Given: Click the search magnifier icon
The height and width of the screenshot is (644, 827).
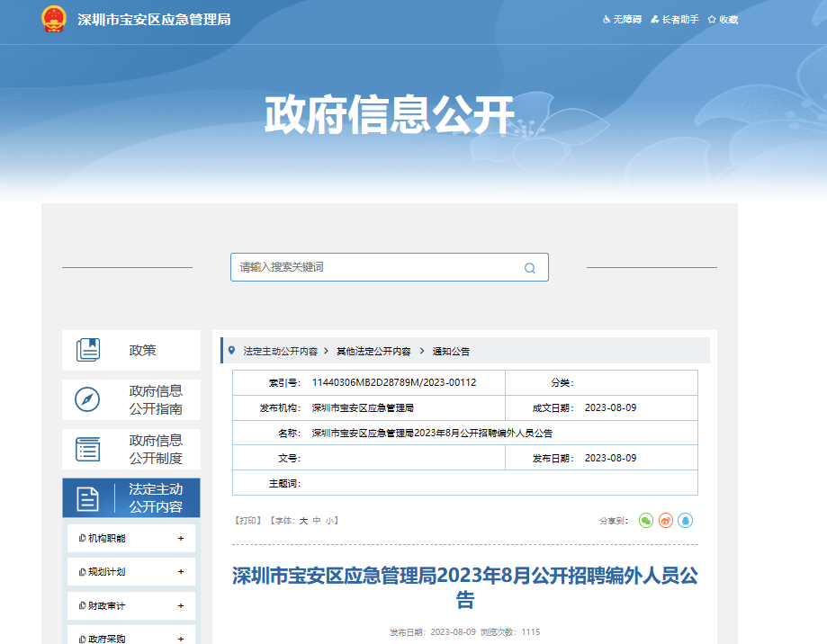Looking at the screenshot, I should [530, 268].
